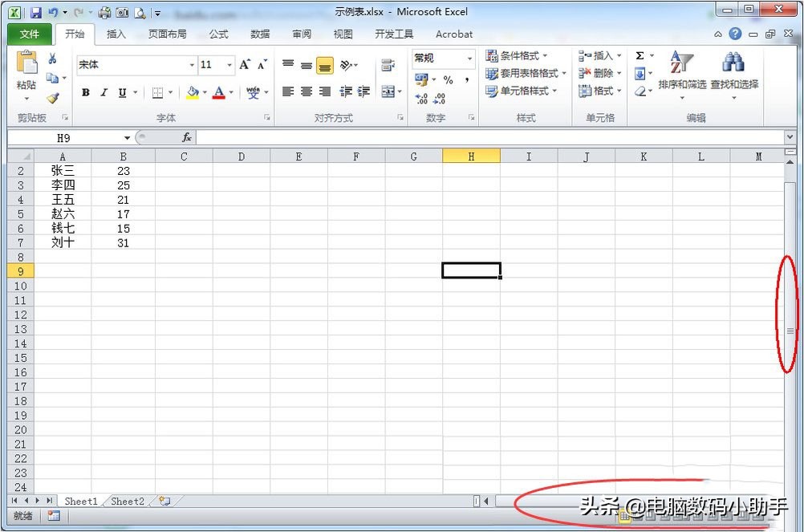Decrease font size with small A

[x=262, y=64]
